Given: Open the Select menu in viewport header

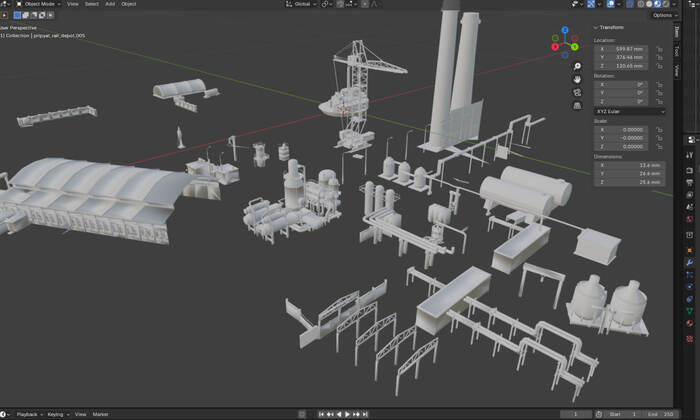Looking at the screenshot, I should tap(91, 4).
